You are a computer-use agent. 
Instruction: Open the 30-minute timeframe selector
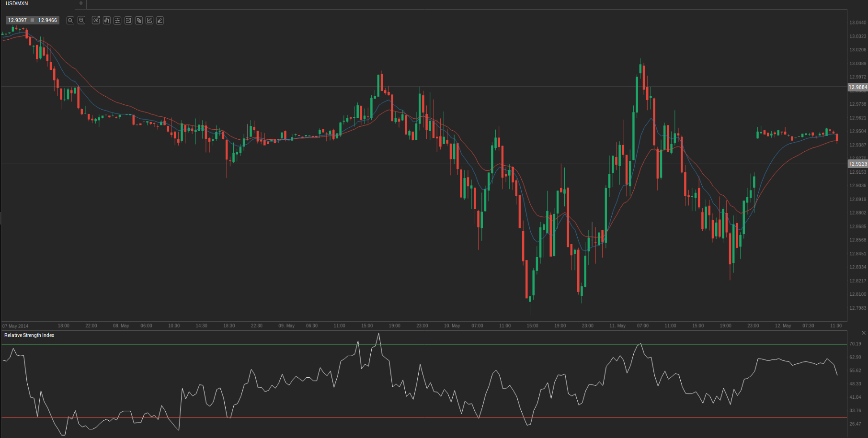tap(96, 21)
